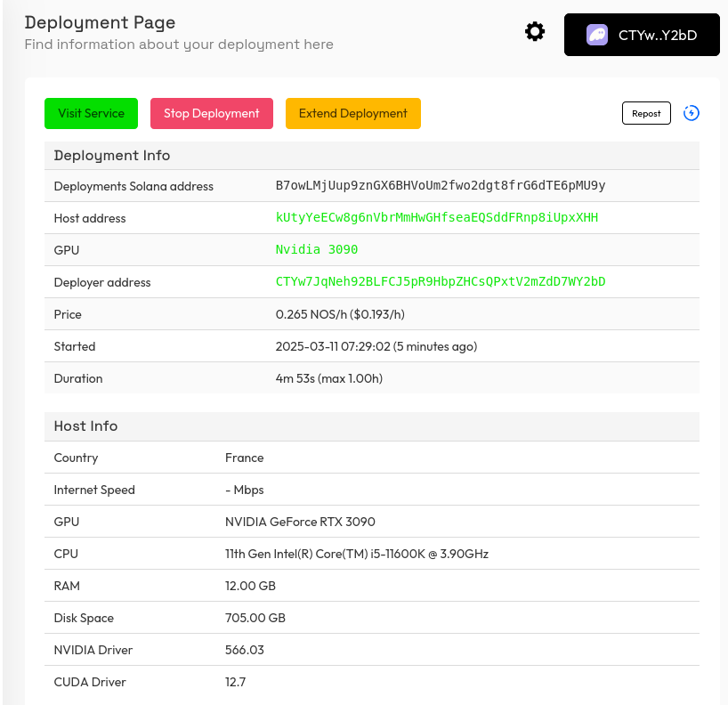Click the Internet Speed label
This screenshot has height=705, width=728.
pyautogui.click(x=94, y=490)
